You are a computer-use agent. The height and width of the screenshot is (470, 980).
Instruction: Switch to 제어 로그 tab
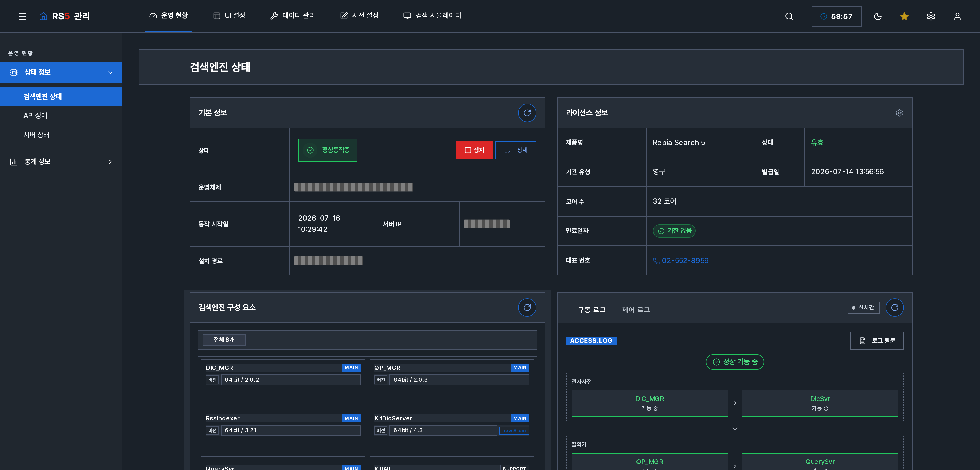point(636,310)
